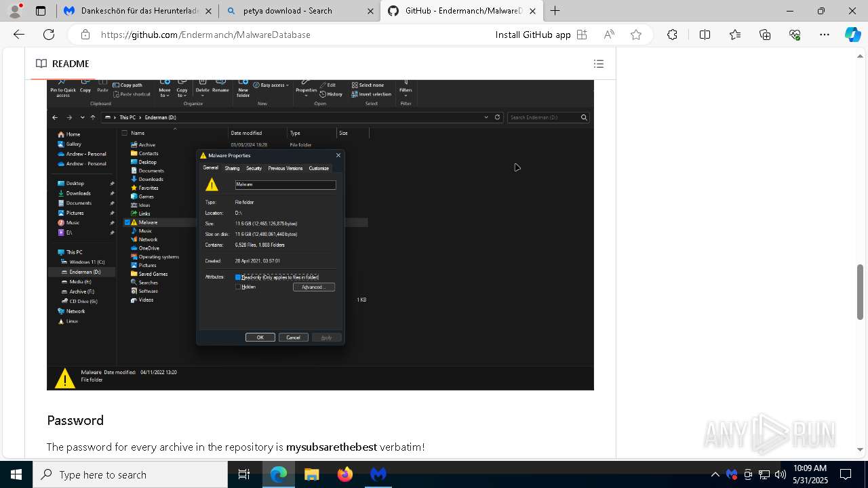View site information lock icon

coord(85,35)
